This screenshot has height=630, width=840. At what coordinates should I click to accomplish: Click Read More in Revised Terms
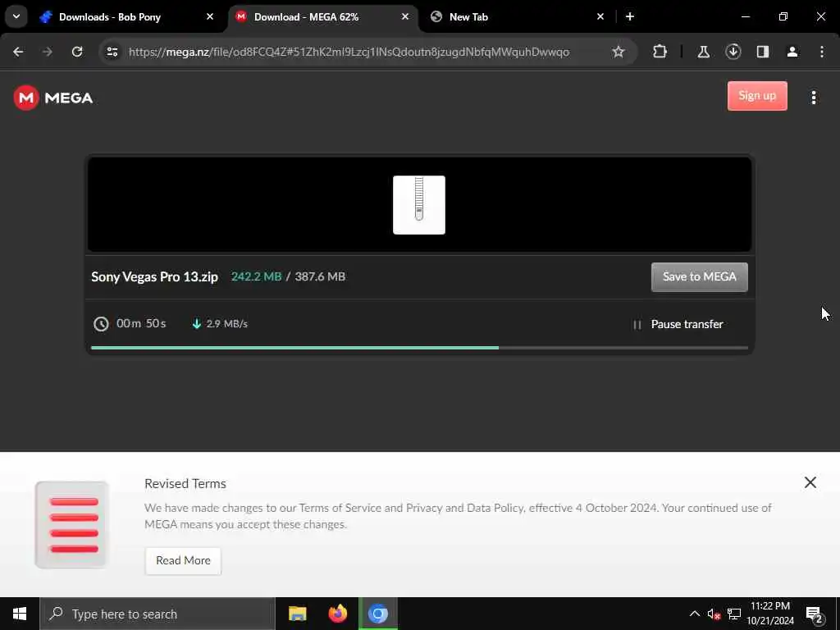(x=183, y=560)
